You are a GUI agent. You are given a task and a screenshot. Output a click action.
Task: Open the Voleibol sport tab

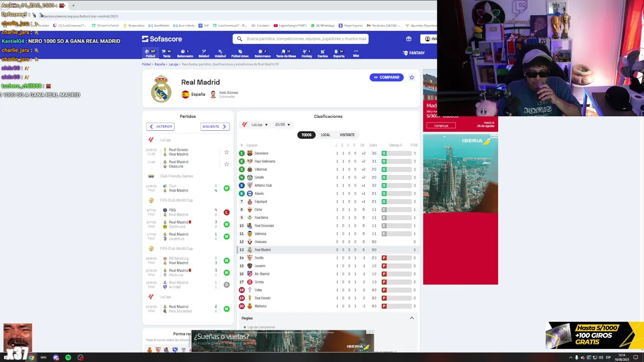(220, 53)
